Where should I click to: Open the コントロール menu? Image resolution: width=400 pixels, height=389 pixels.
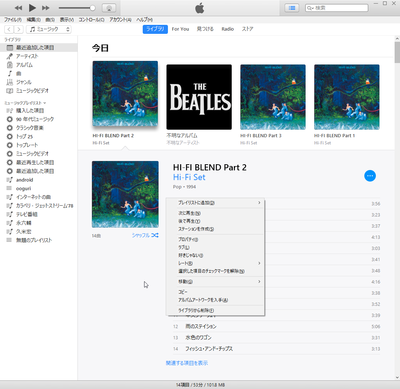point(91,20)
